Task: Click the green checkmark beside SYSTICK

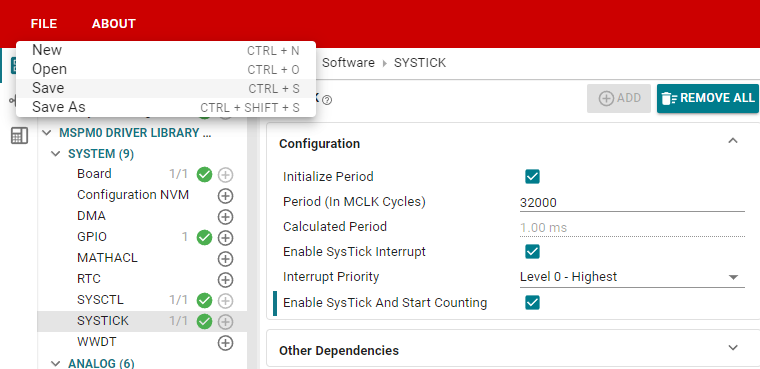Action: pos(205,321)
